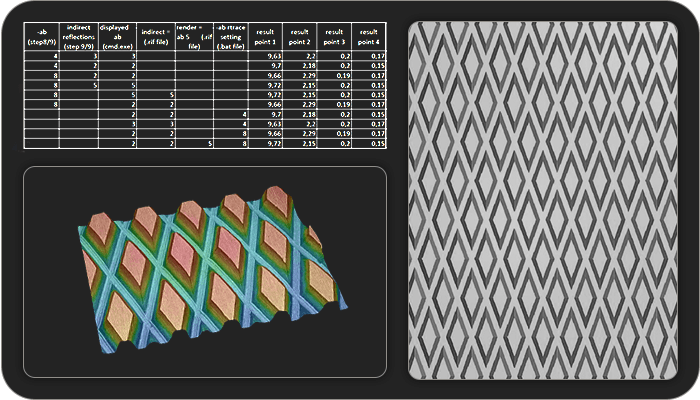Select the 'indirect reflections (step 9/9)' header cell

pyautogui.click(x=79, y=37)
